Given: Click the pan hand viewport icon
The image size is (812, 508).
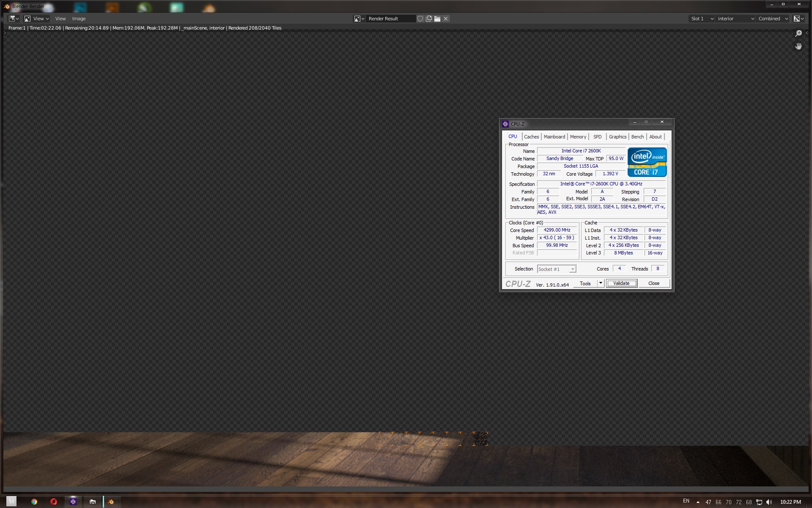Looking at the screenshot, I should pos(798,46).
